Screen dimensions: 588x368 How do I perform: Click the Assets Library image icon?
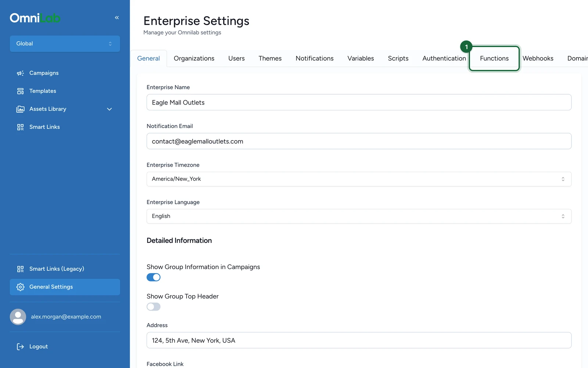point(20,109)
